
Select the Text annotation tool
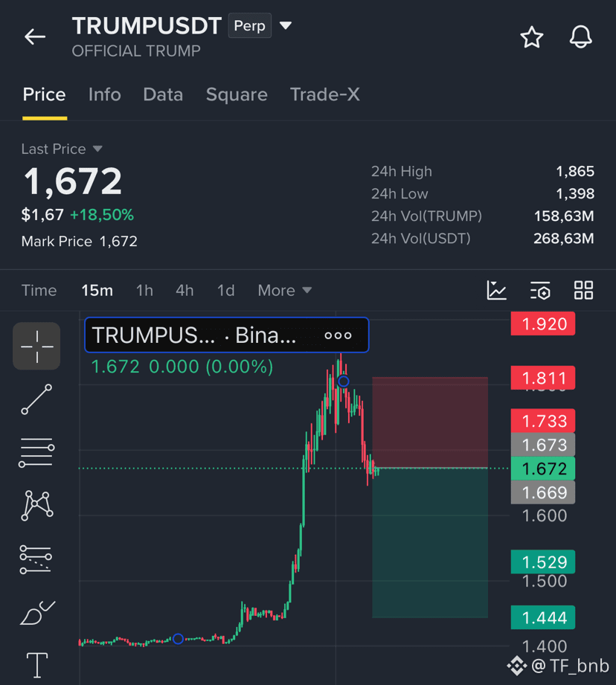pos(37,665)
